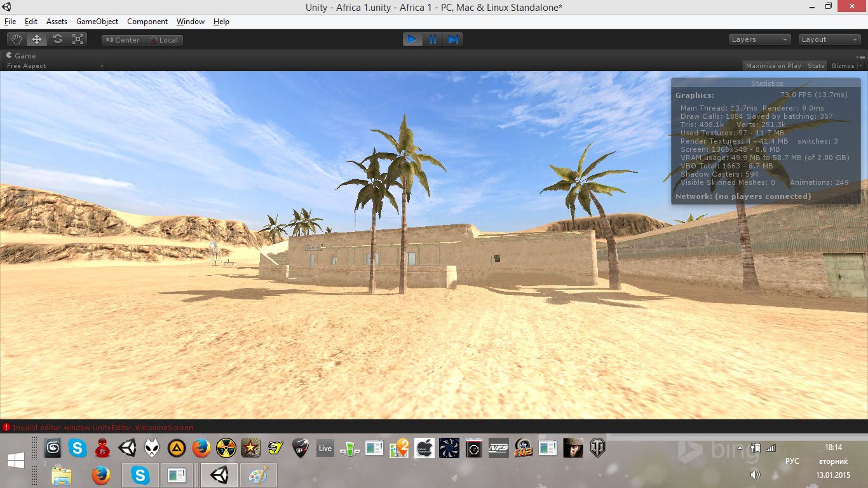Select the Hand tool

tap(17, 39)
